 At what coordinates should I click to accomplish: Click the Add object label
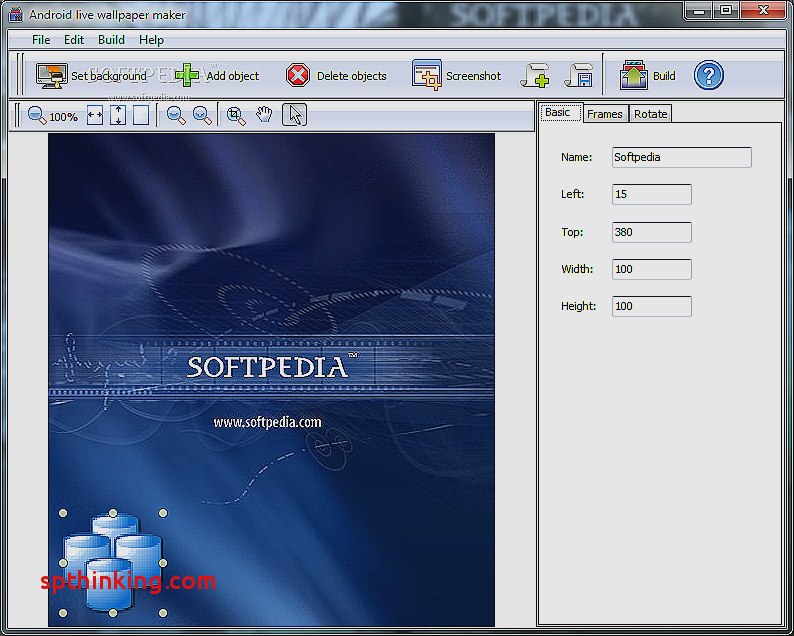pos(232,76)
